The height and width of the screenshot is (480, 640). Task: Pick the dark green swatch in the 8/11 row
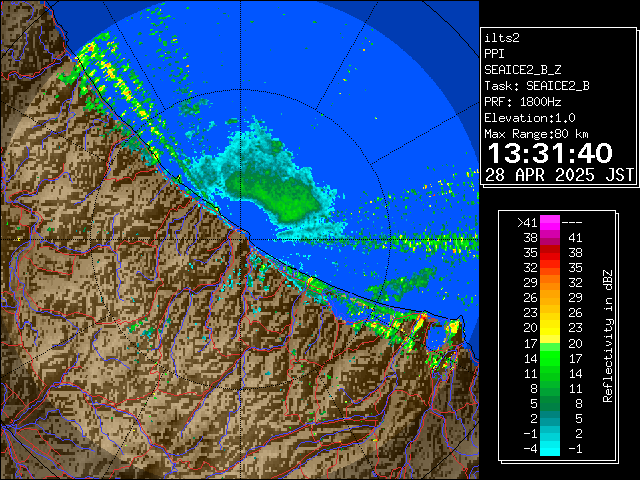pos(550,389)
